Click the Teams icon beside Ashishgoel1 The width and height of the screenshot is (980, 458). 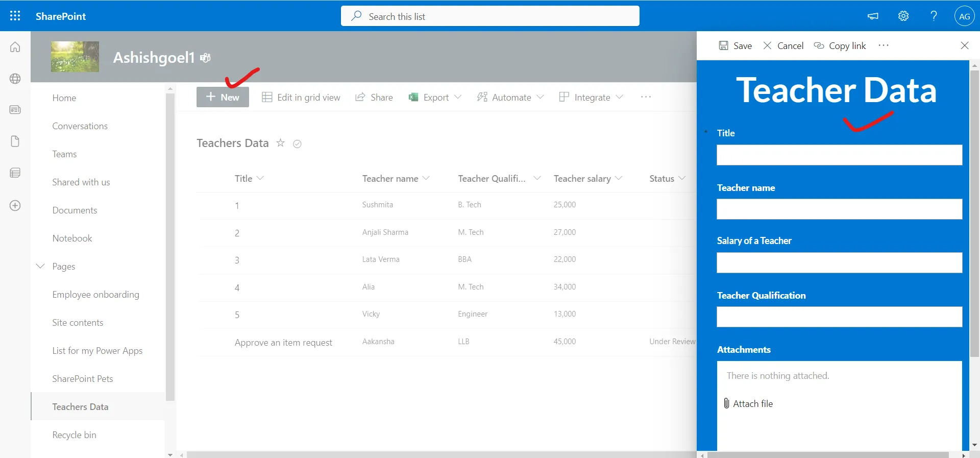[x=205, y=58]
